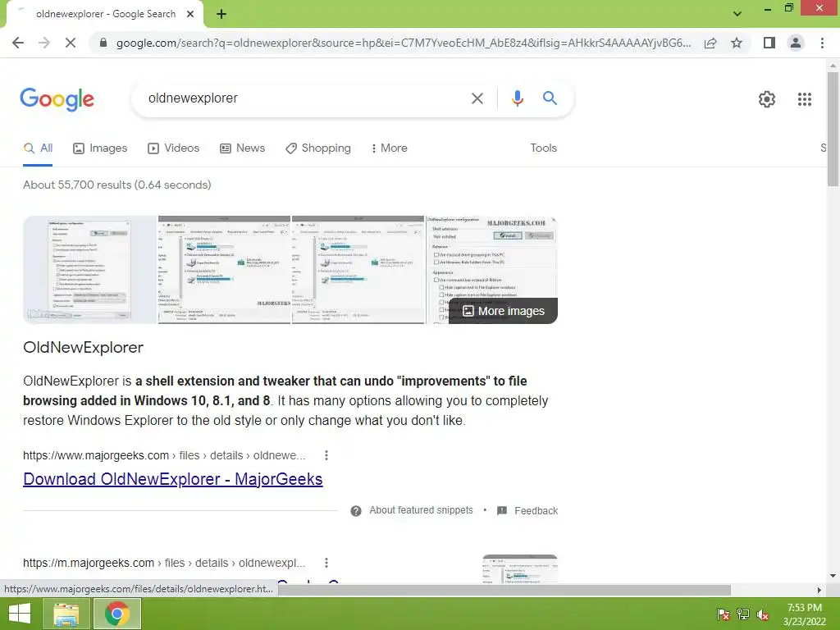This screenshot has width=840, height=630.
Task: Open the Chrome profile avatar menu
Action: point(796,43)
